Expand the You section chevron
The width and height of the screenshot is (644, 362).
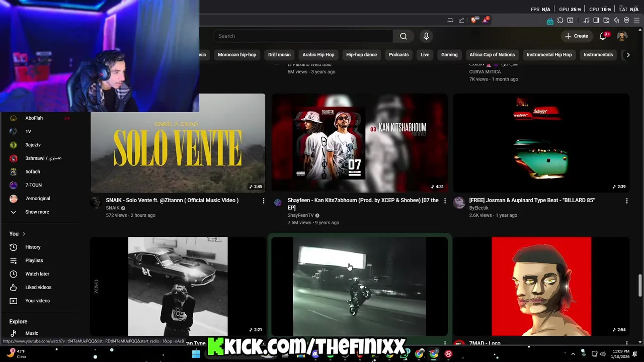pos(24,234)
